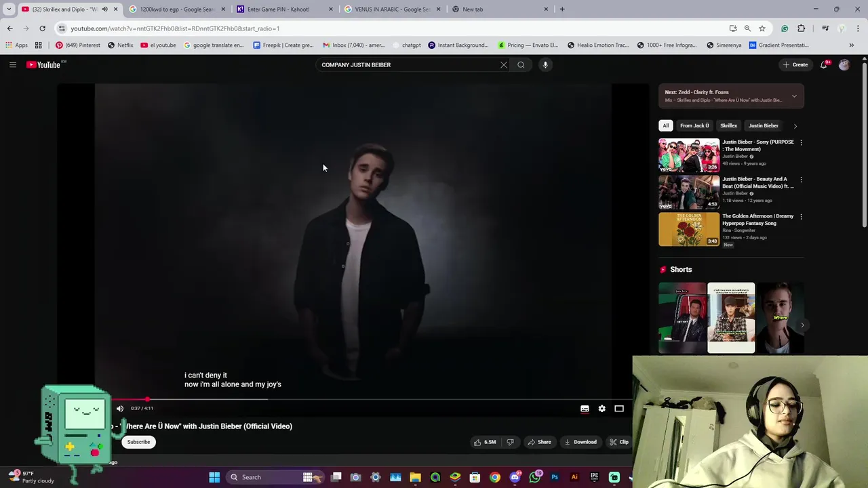
Task: Reload the page with the refresh icon
Action: click(x=42, y=28)
